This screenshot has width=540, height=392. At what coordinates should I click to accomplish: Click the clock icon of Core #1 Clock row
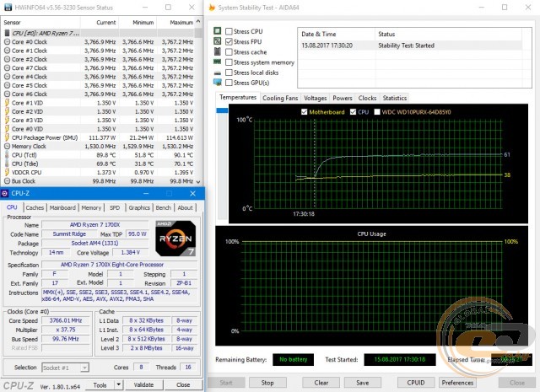[8, 51]
